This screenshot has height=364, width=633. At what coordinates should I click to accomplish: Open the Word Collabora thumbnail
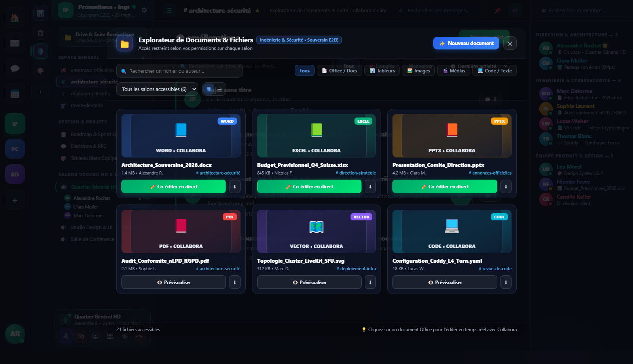(x=181, y=136)
